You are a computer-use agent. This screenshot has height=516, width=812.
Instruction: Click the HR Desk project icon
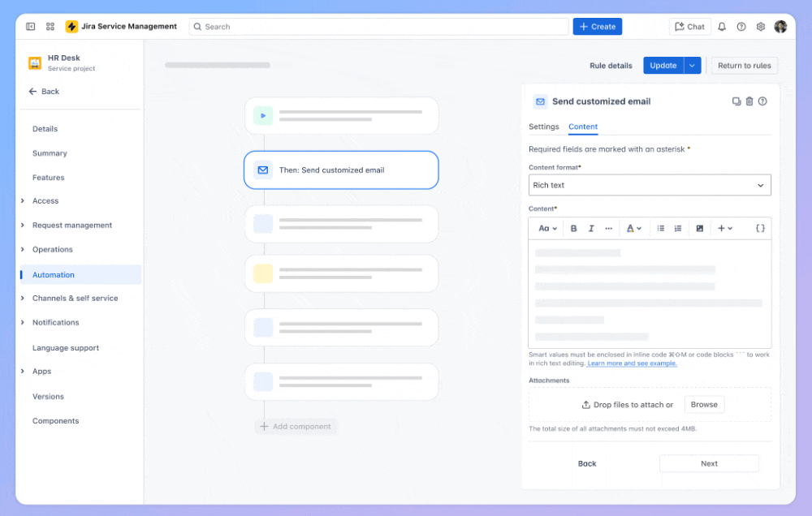coord(35,62)
